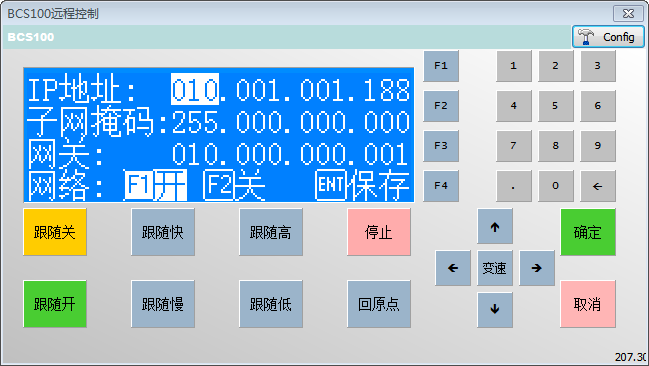Hit the backspace arrow key on numpad
Viewport: 649px width, 366px height.
click(x=598, y=186)
